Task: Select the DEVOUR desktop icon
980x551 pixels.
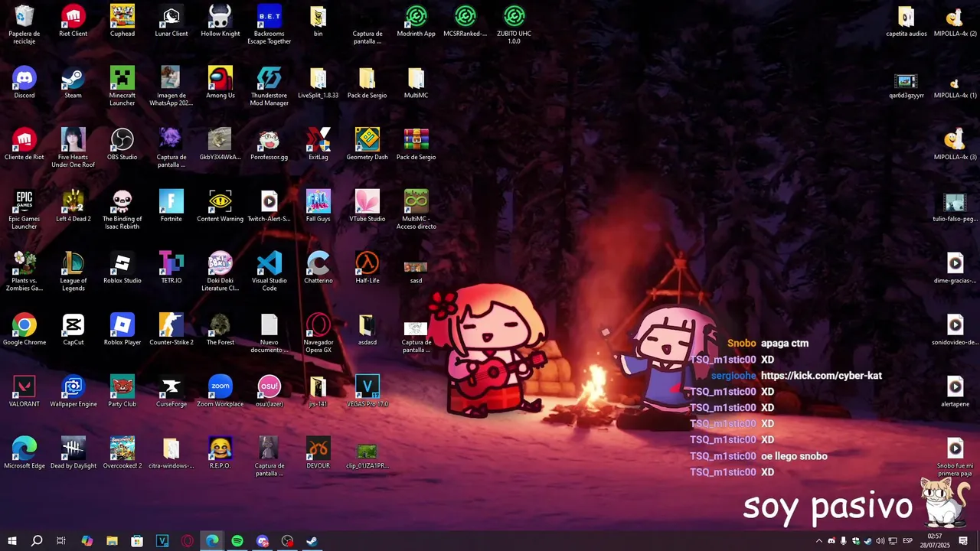Action: 318,454
